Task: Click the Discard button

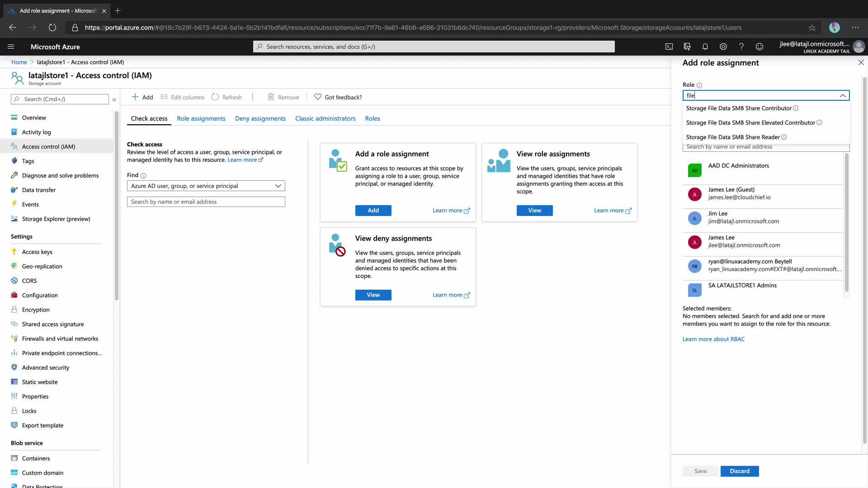Action: point(739,471)
